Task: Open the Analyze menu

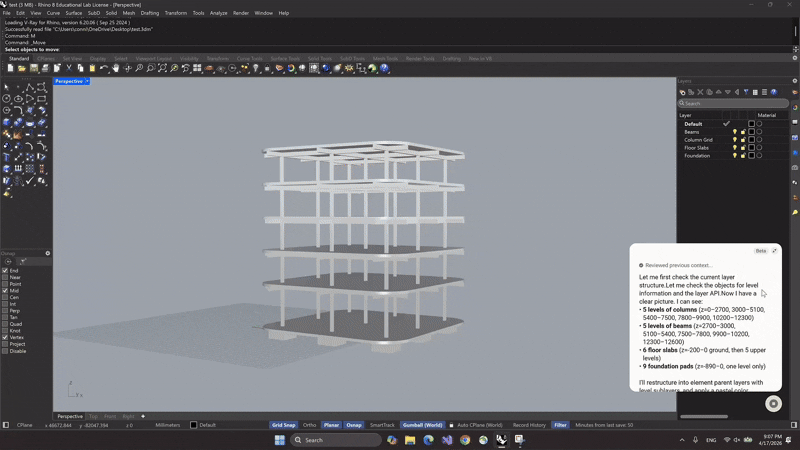Action: [218, 13]
